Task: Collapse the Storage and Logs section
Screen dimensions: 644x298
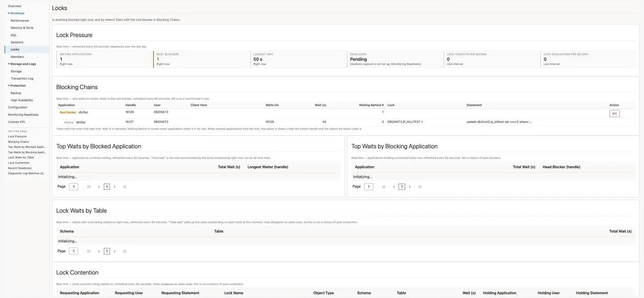Action: (8, 64)
